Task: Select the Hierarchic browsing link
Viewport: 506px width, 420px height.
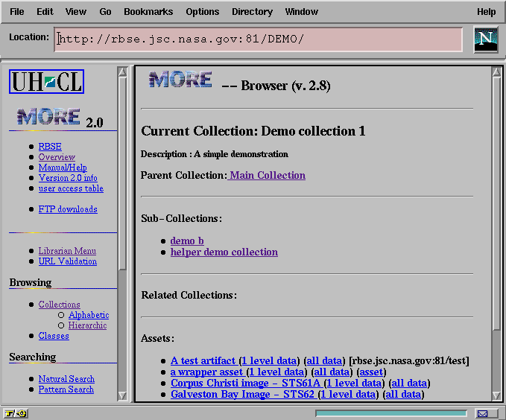Action: coord(87,325)
